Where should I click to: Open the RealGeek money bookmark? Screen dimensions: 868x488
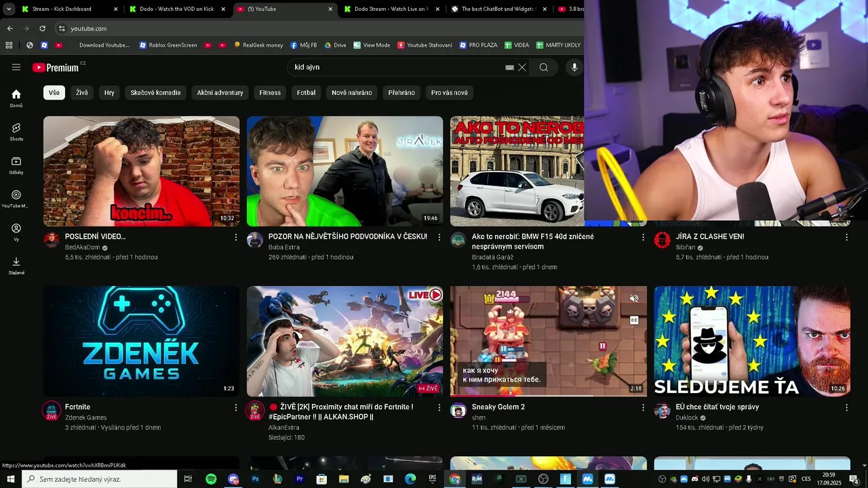coord(258,45)
